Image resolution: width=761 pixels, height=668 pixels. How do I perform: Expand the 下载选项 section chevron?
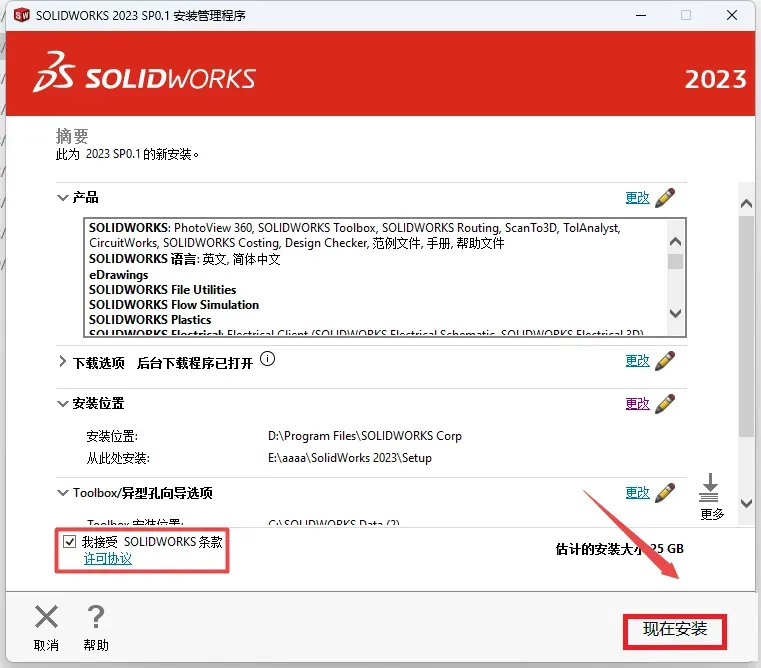tap(62, 361)
